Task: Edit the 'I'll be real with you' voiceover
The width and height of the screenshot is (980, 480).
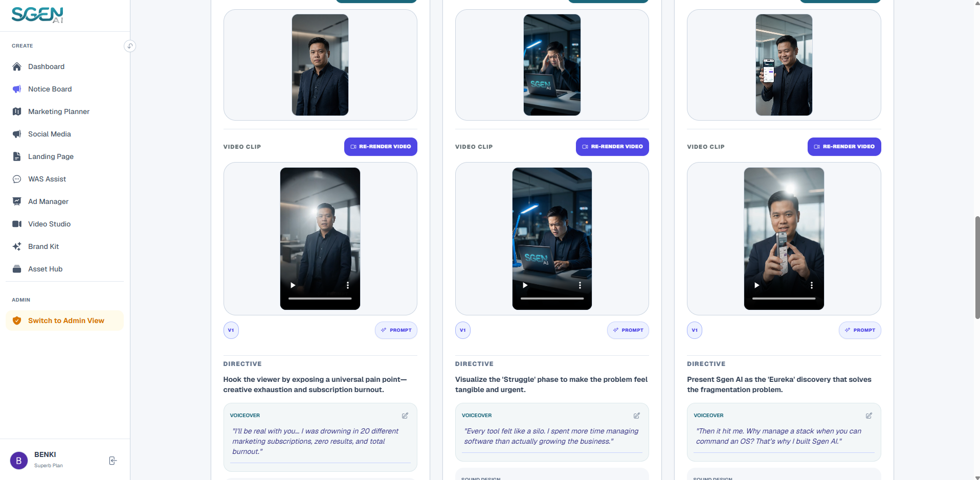Action: coord(405,416)
